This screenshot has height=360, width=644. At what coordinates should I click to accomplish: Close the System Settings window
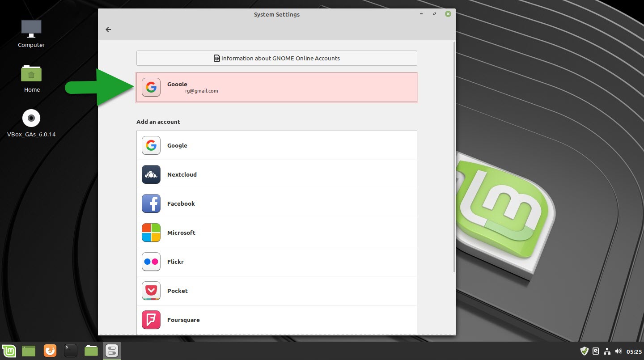click(x=448, y=14)
